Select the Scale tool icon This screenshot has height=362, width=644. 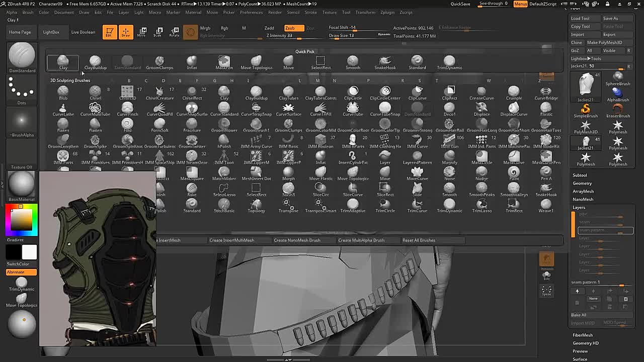coord(158,32)
